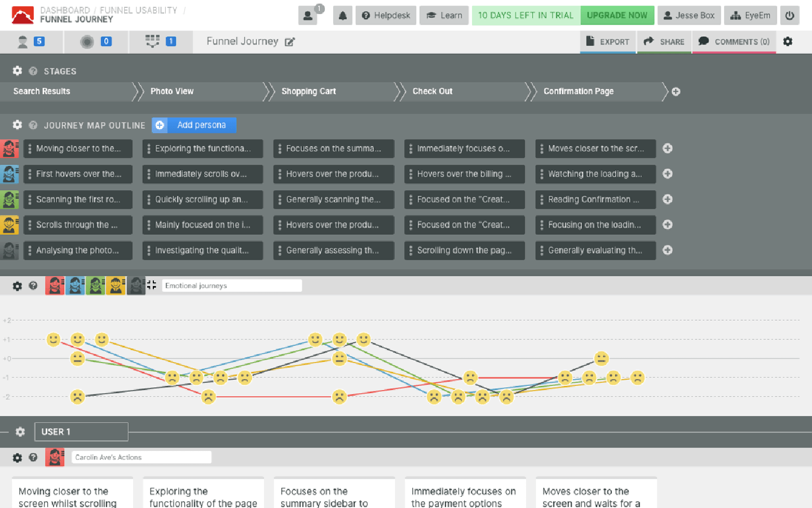Add a new stage after Confirmation Page
The image size is (812, 508).
pyautogui.click(x=676, y=91)
